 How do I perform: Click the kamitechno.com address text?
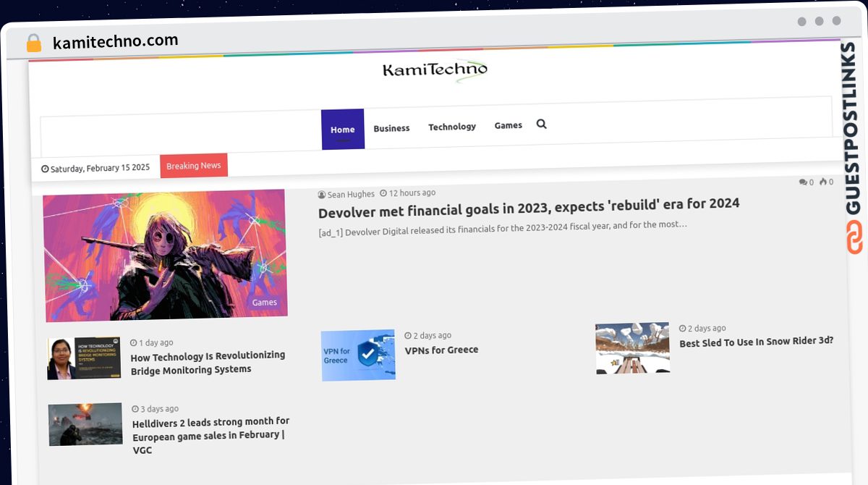click(115, 41)
